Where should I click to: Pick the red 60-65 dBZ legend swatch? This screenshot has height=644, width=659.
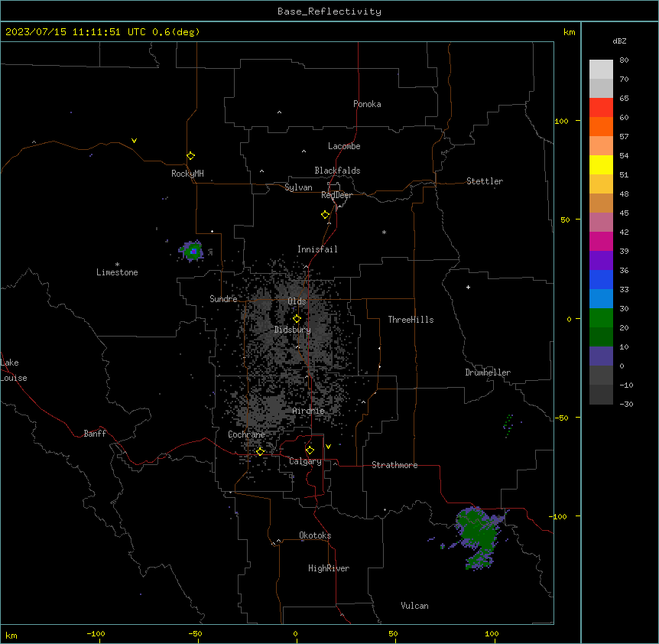(x=601, y=108)
